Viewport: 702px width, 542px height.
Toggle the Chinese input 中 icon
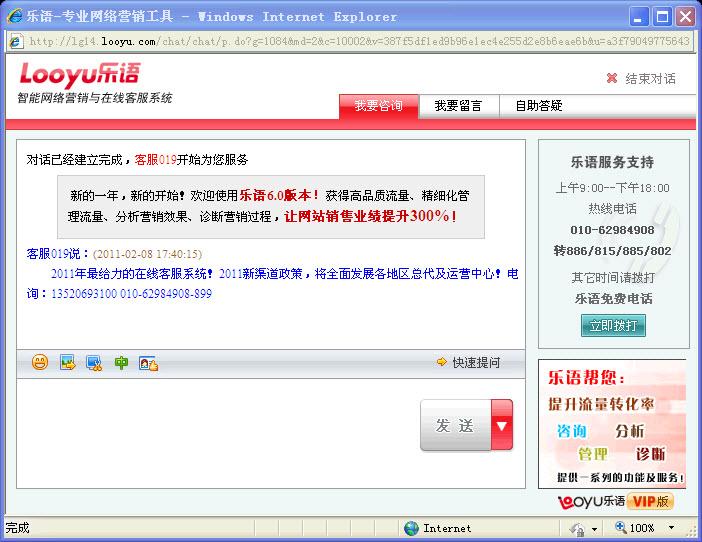click(x=121, y=363)
